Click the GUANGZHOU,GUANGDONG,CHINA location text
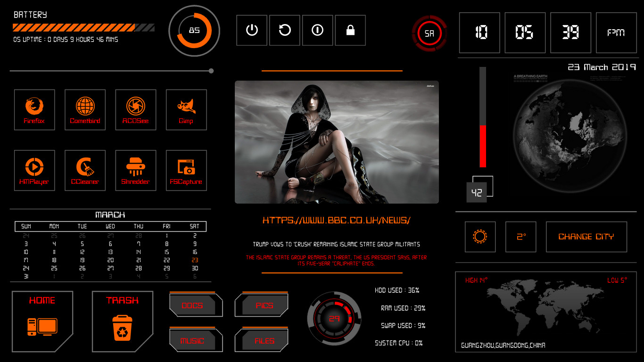Viewport: 644px width, 362px height. (x=503, y=346)
